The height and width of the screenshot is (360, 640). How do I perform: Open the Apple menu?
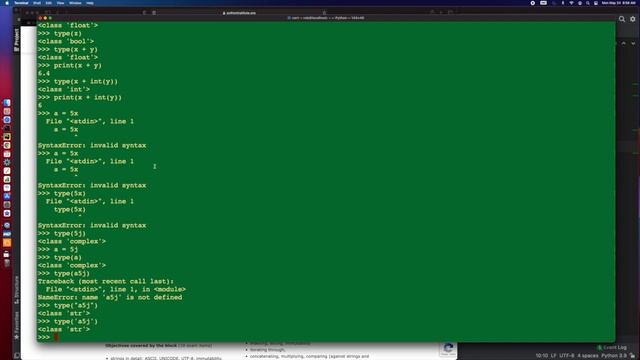click(7, 3)
